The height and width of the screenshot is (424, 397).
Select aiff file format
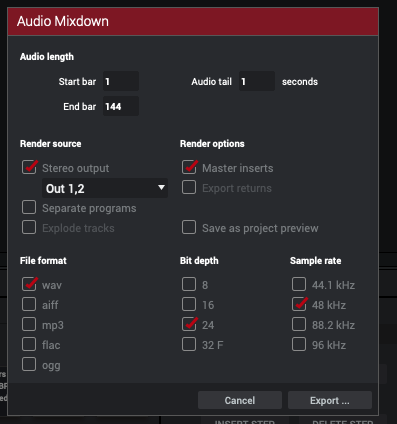tap(29, 304)
